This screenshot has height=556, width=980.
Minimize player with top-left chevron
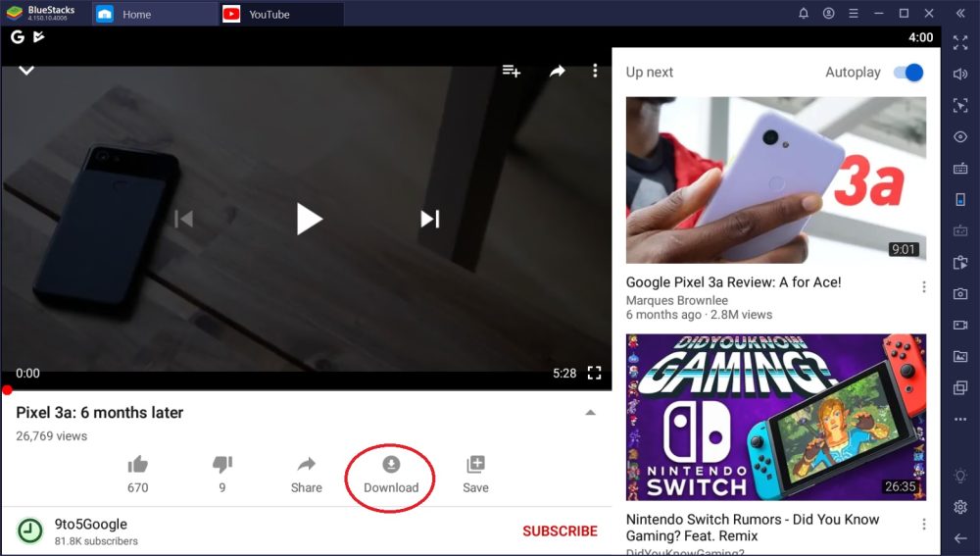[x=26, y=71]
